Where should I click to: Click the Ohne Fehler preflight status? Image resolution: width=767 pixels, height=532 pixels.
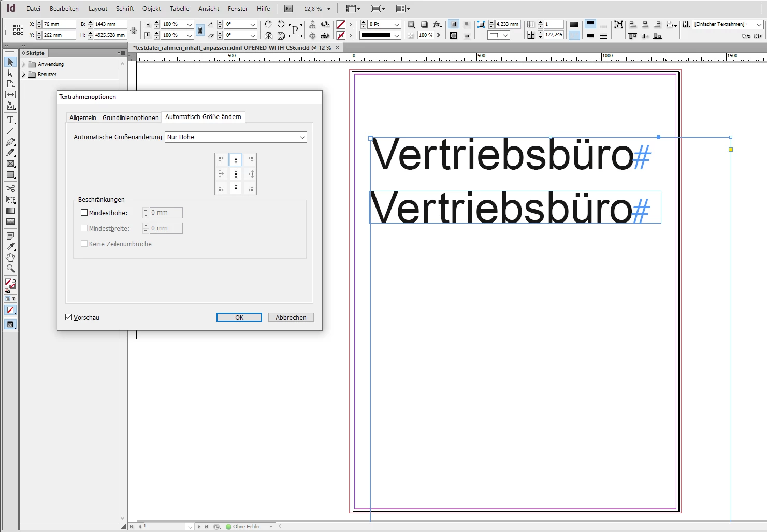pyautogui.click(x=247, y=526)
